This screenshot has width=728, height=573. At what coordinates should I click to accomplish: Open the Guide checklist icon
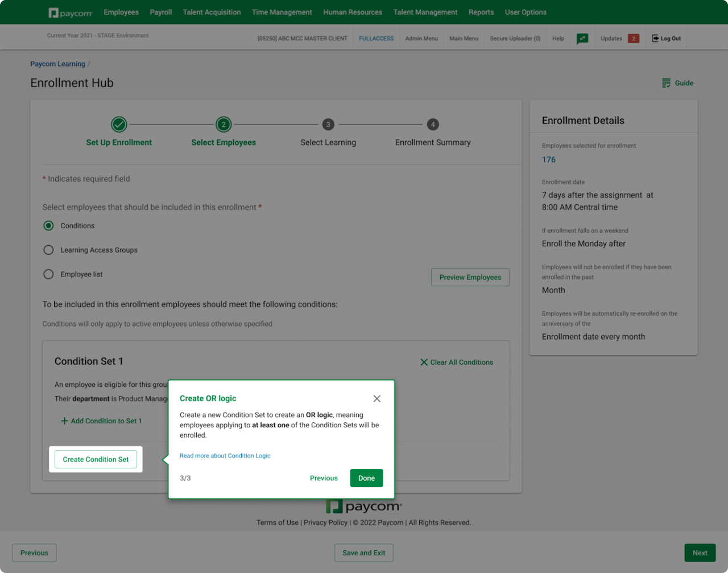667,83
